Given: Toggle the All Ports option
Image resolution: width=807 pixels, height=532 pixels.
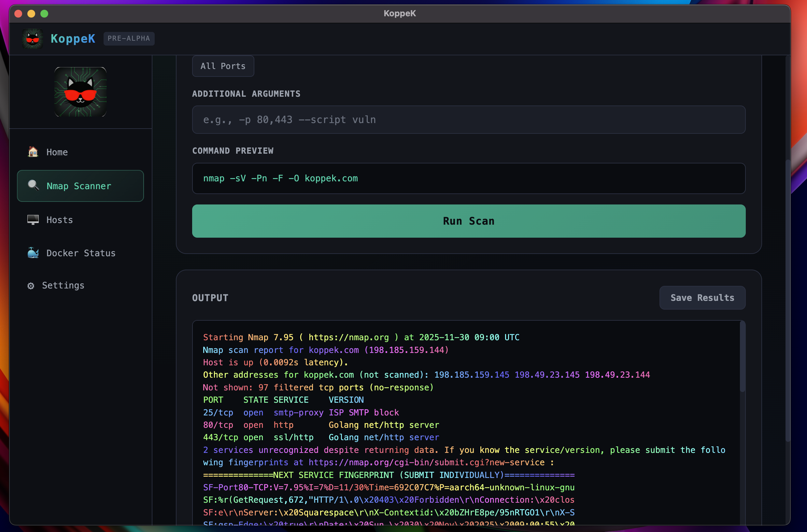Looking at the screenshot, I should pyautogui.click(x=223, y=66).
